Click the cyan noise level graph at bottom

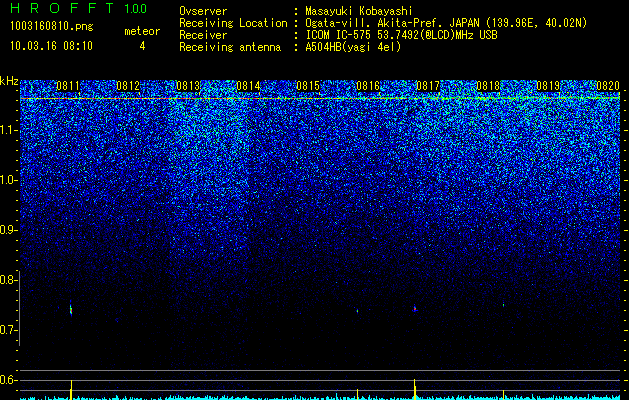coord(320,398)
